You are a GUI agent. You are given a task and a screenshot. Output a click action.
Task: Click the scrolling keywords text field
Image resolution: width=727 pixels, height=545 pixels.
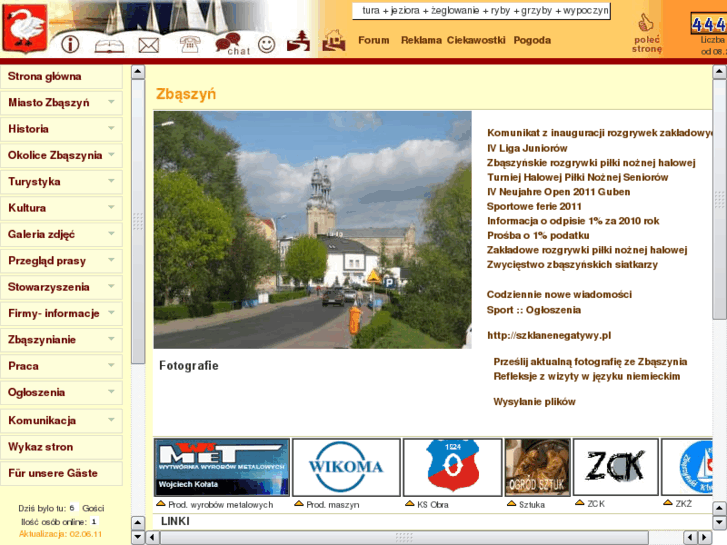(x=481, y=11)
